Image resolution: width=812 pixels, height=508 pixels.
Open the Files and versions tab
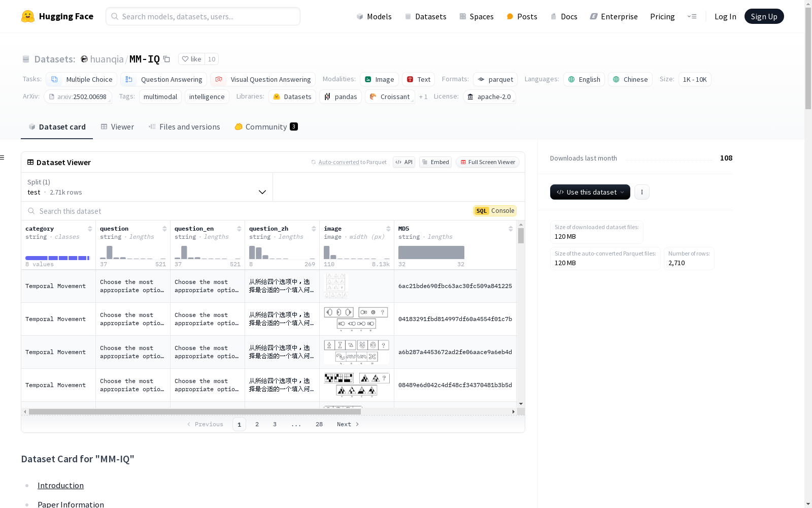pyautogui.click(x=184, y=127)
